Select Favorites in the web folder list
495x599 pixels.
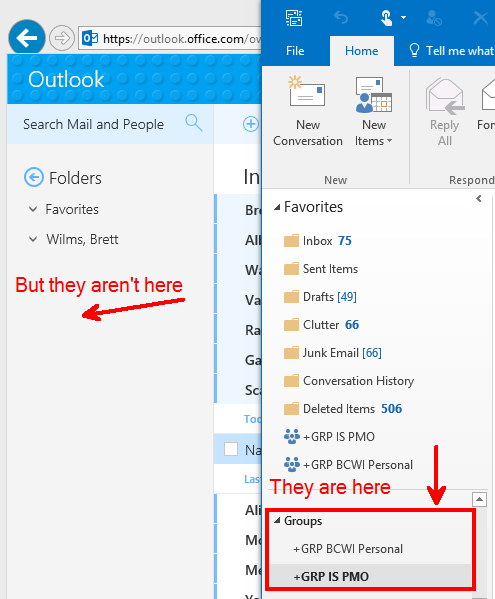tap(72, 209)
